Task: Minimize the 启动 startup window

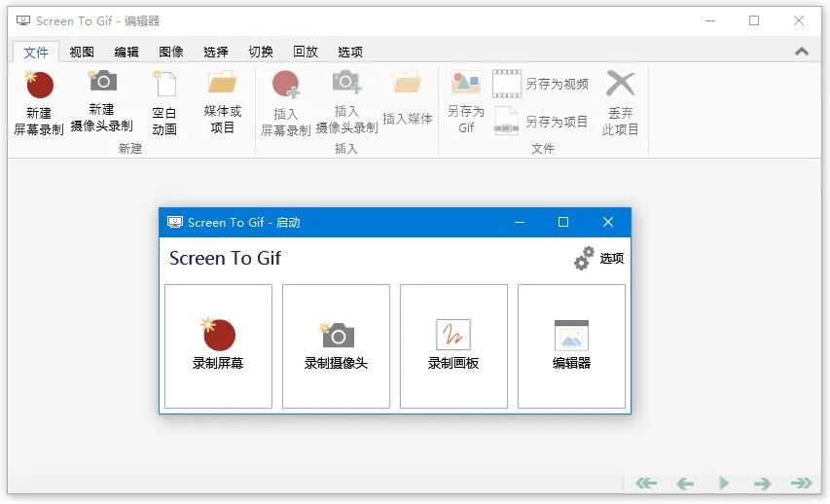Action: (520, 223)
